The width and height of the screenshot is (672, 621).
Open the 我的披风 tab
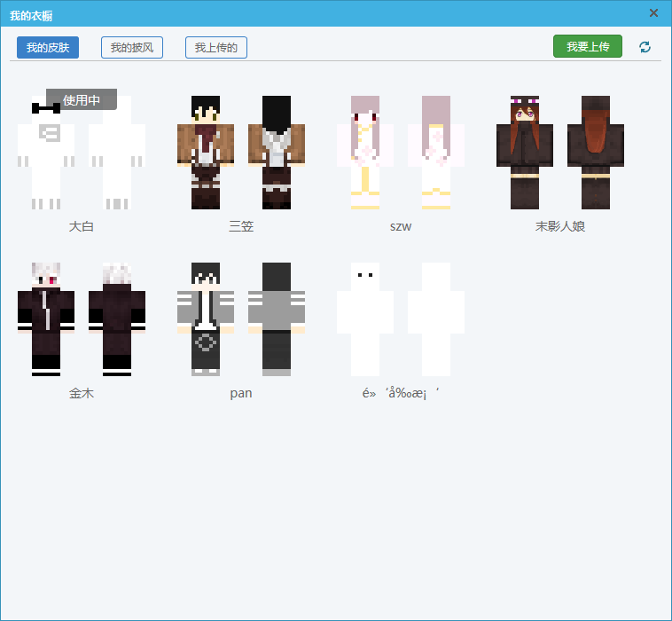click(x=132, y=47)
